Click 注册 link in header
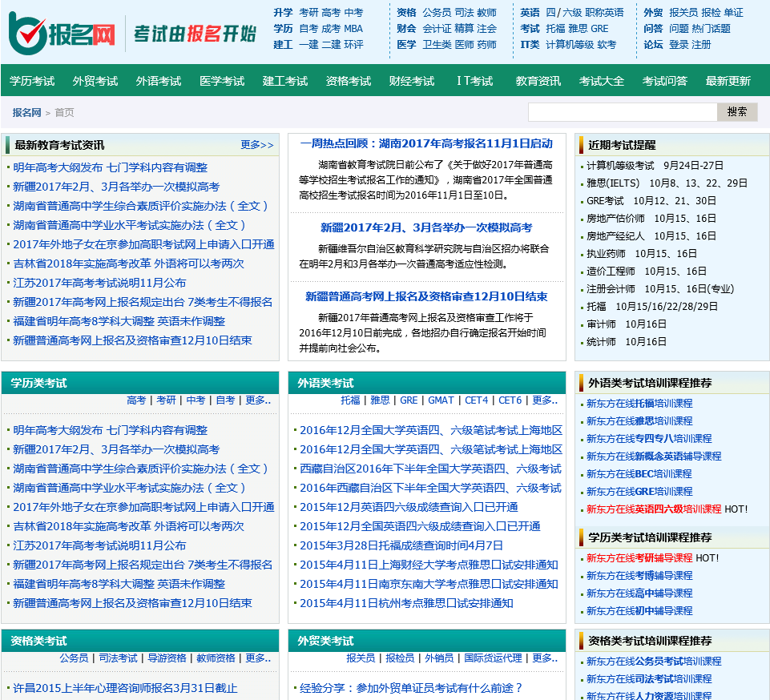 [x=701, y=45]
